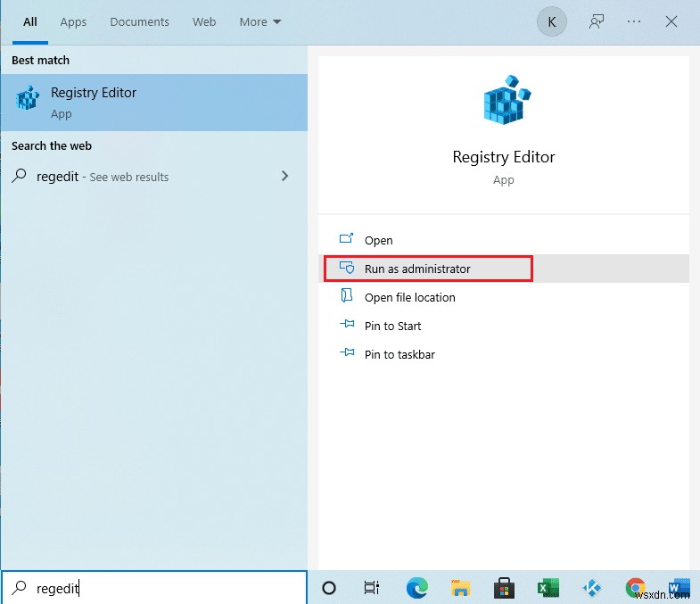Open regedit web results suggestion

tap(154, 177)
